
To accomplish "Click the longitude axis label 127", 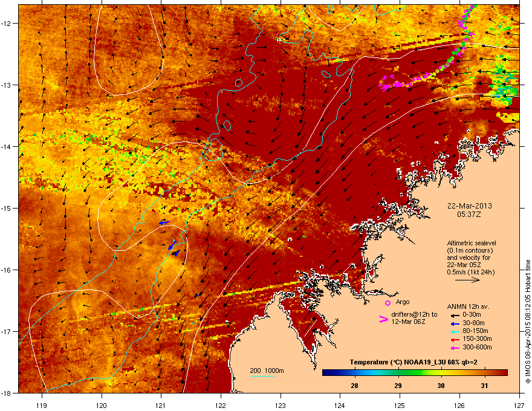I will tap(519, 405).
